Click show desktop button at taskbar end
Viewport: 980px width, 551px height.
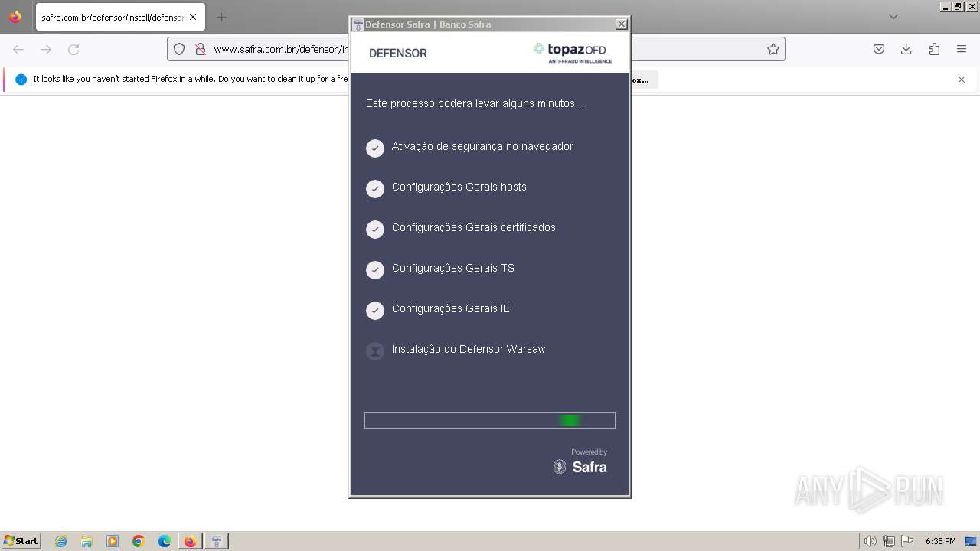(972, 541)
